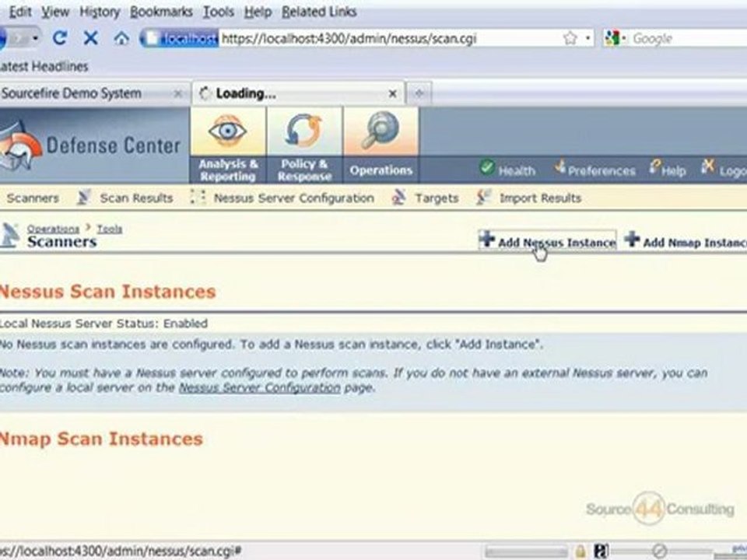This screenshot has height=560, width=747.
Task: Open the address bar history dropdown arrow
Action: click(588, 38)
